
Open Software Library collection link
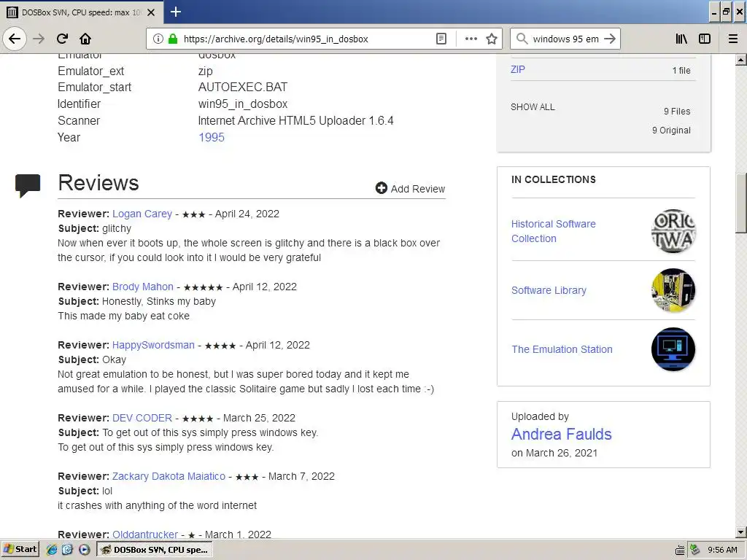click(x=549, y=290)
